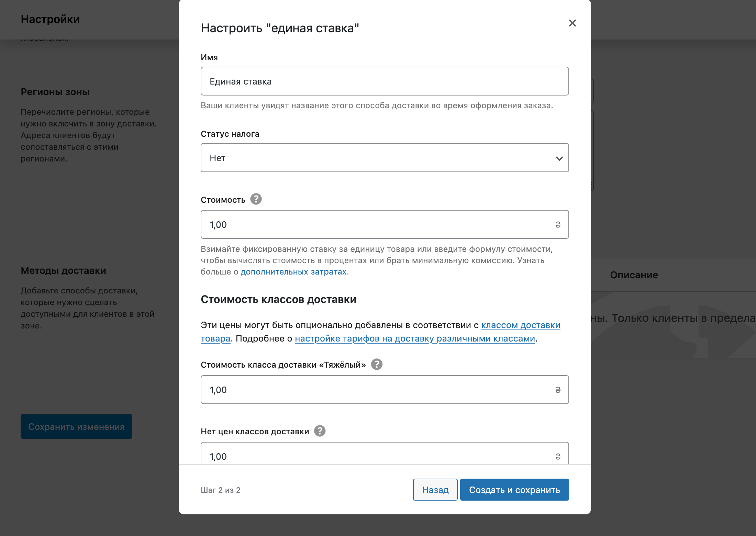This screenshot has height=536, width=756.
Task: Open the дополнительных затратах link
Action: (x=293, y=272)
